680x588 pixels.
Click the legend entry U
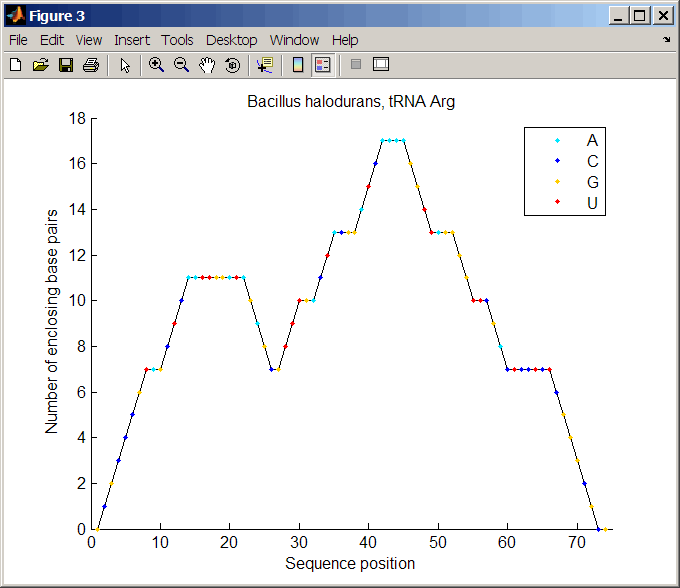(x=592, y=203)
